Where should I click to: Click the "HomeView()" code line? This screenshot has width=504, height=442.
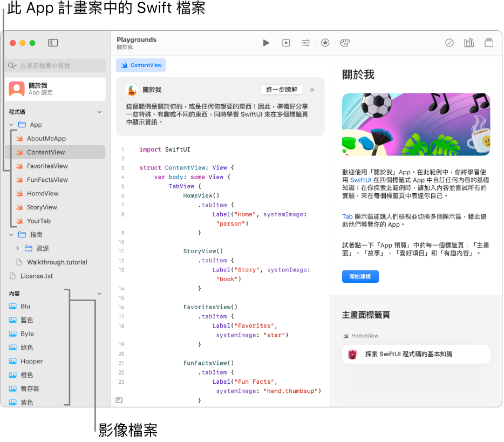tap(201, 196)
